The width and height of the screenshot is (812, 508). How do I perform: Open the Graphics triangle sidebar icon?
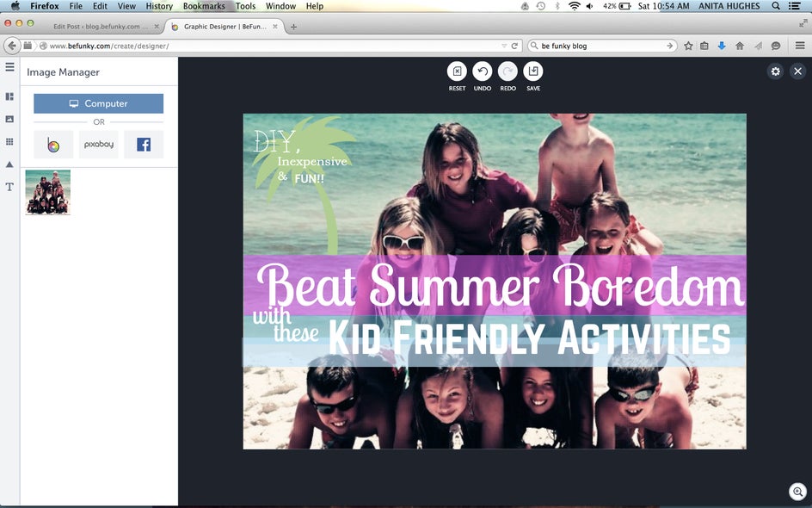[9, 164]
